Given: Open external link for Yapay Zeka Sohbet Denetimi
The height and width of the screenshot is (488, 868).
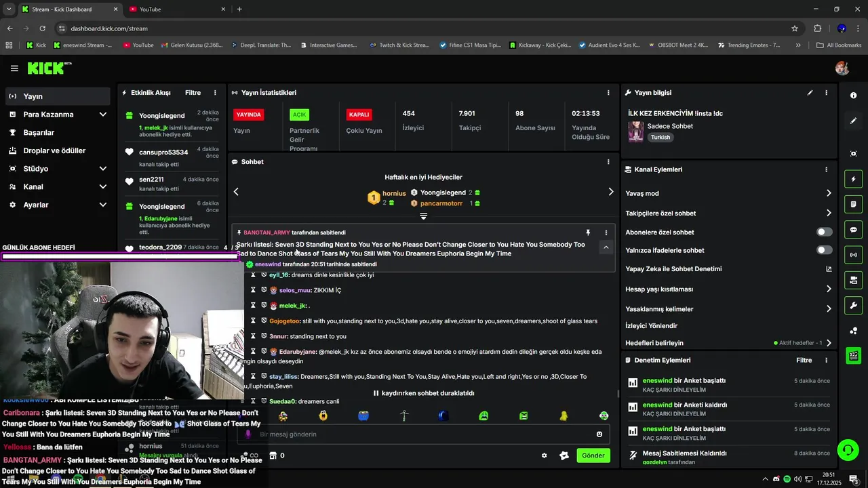Looking at the screenshot, I should [x=828, y=269].
